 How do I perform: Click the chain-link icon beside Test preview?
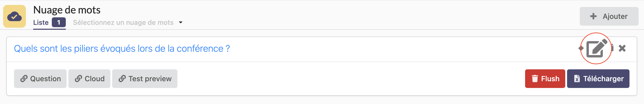122,79
